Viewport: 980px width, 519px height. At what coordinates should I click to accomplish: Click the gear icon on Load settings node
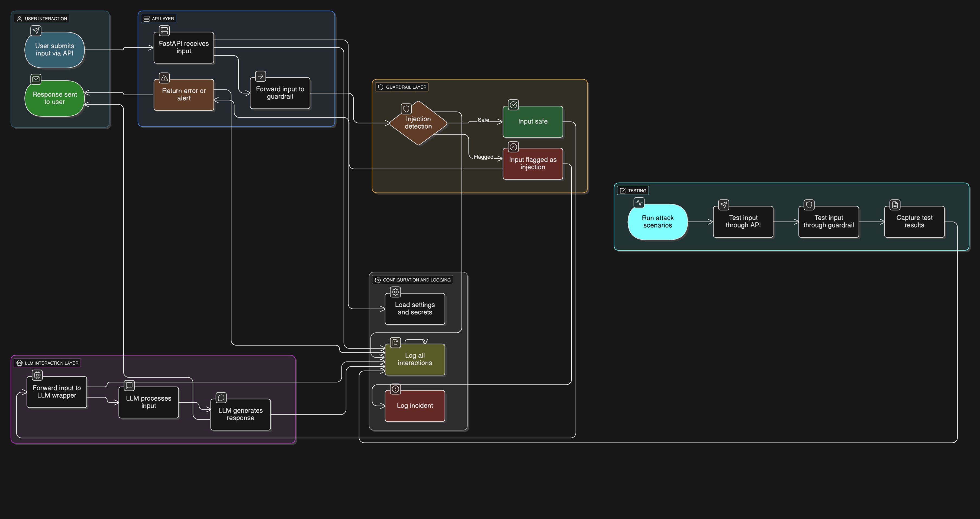(395, 292)
